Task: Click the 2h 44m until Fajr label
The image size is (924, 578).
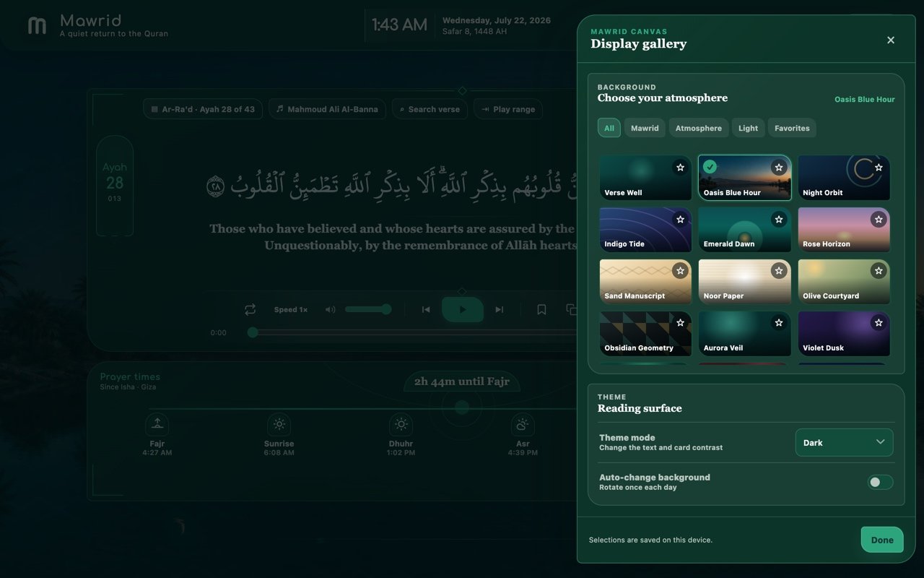Action: (462, 381)
